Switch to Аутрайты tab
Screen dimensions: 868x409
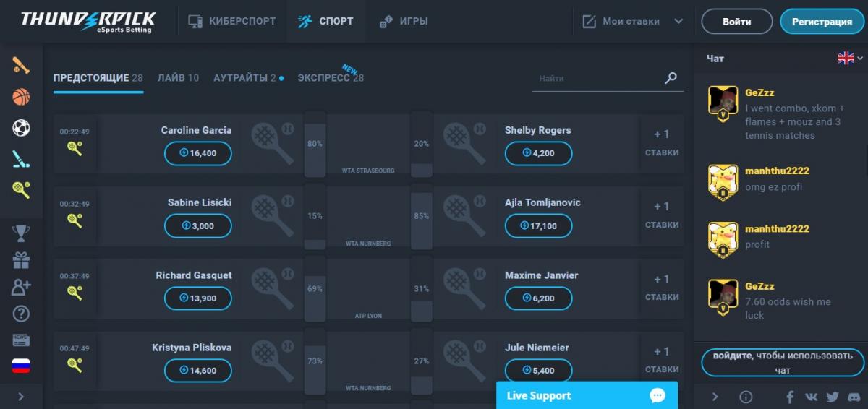[248, 78]
